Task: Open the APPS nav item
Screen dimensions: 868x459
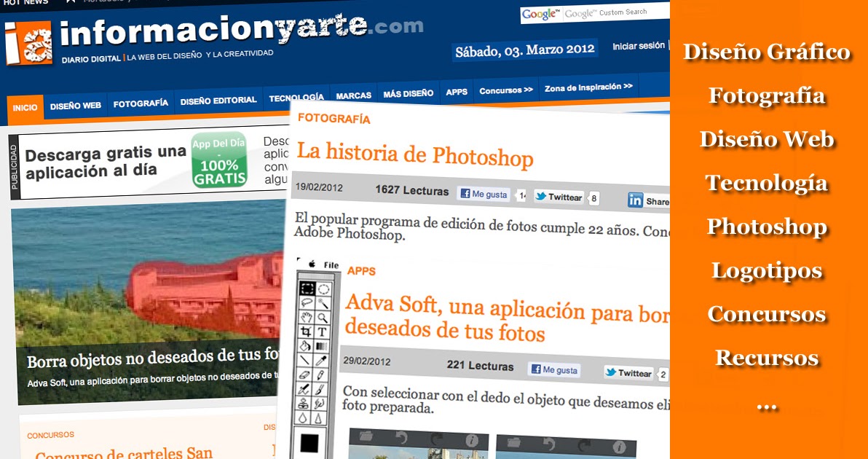Action: click(x=457, y=92)
